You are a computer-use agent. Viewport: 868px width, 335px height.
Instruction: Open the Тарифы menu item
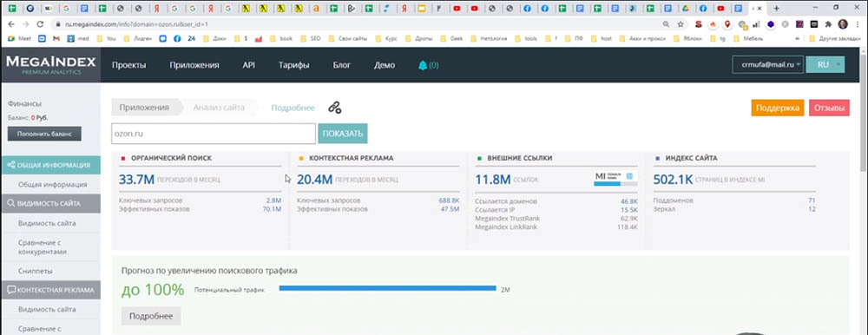coord(294,65)
